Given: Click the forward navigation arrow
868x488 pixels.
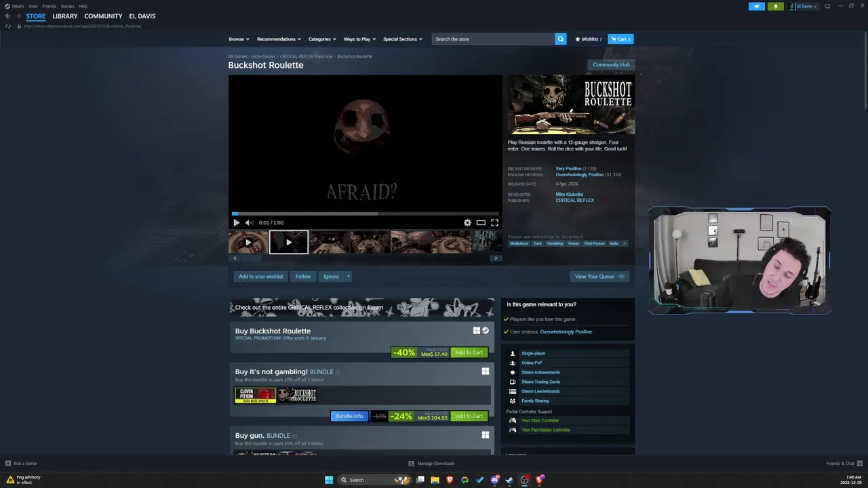Looking at the screenshot, I should 18,16.
